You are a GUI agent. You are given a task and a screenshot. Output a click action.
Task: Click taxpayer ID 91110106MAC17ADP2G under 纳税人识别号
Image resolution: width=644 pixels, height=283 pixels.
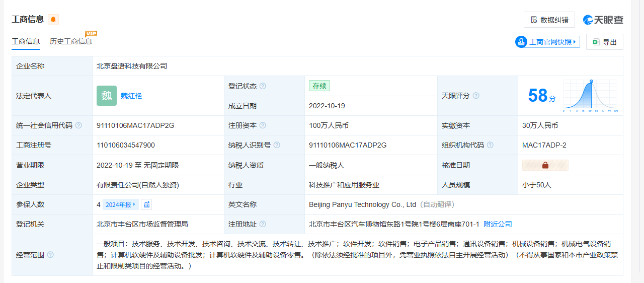[x=348, y=145]
